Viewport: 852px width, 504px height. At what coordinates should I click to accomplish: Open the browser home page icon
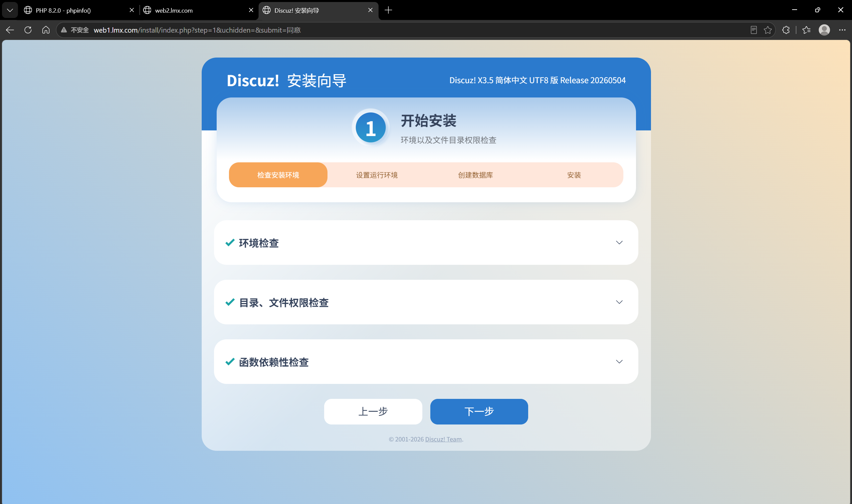pyautogui.click(x=46, y=30)
